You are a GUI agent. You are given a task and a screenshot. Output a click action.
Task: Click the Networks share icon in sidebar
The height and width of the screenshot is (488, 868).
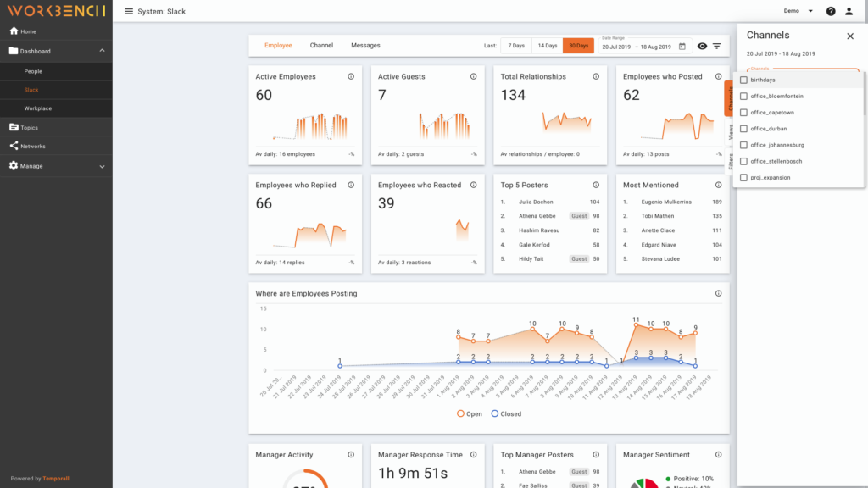click(x=14, y=146)
